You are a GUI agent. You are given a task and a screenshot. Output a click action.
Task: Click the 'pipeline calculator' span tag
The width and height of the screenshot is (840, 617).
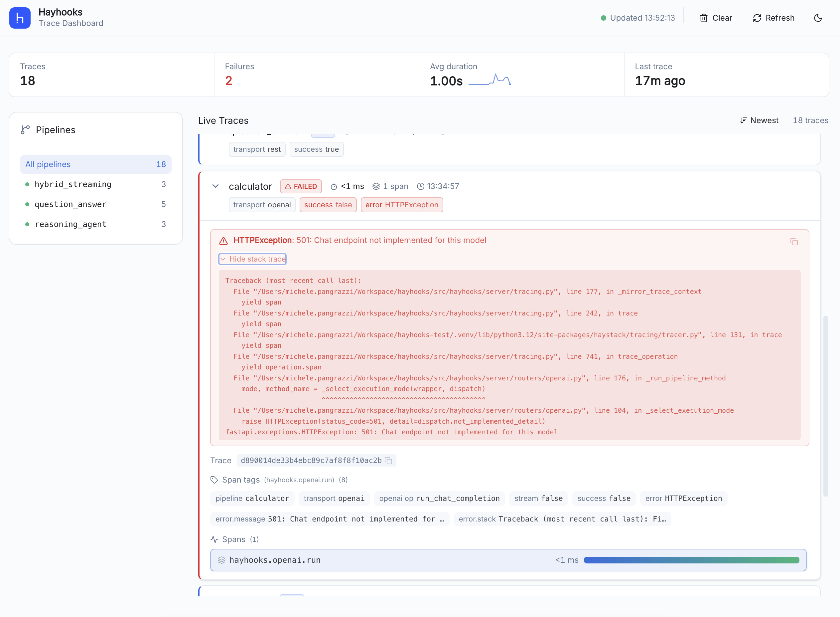point(252,498)
